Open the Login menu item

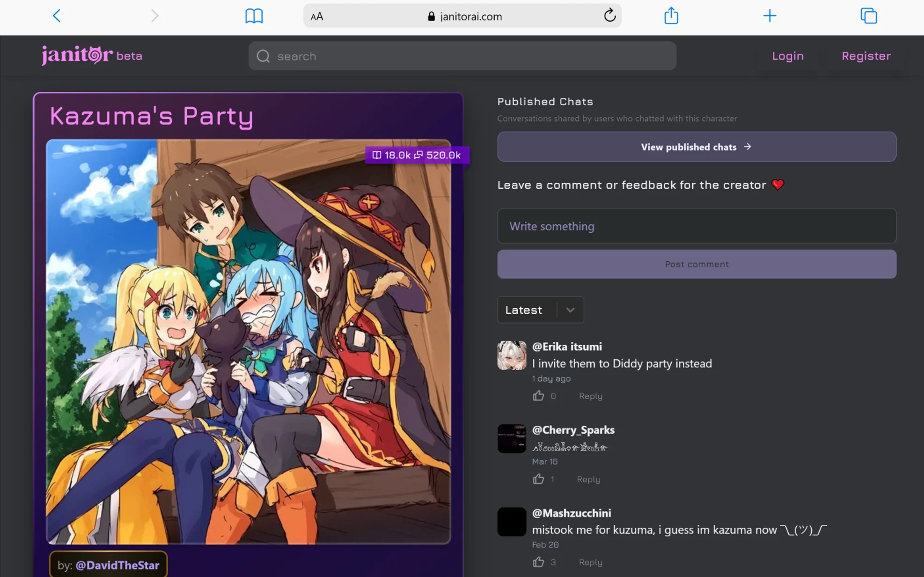point(787,56)
